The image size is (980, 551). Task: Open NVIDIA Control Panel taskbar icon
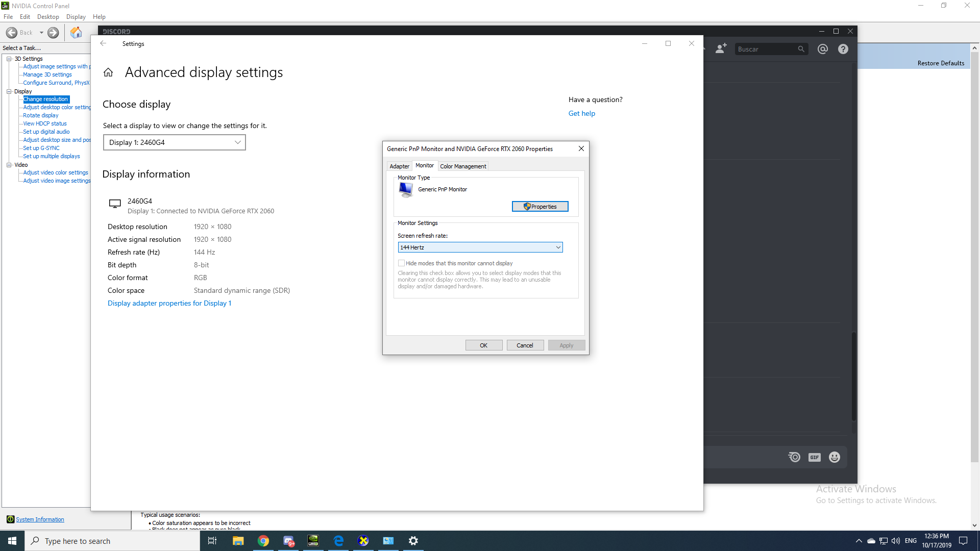(x=313, y=541)
